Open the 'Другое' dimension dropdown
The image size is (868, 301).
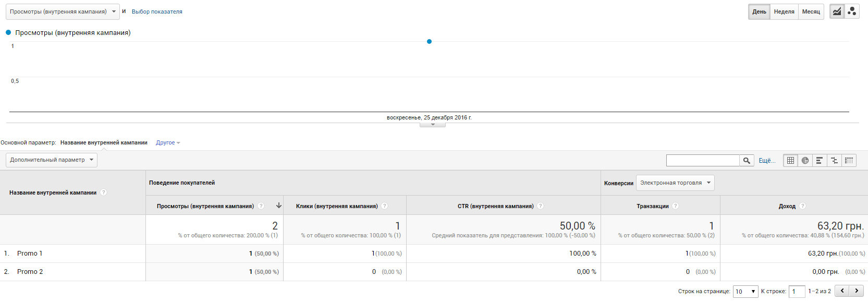(168, 142)
